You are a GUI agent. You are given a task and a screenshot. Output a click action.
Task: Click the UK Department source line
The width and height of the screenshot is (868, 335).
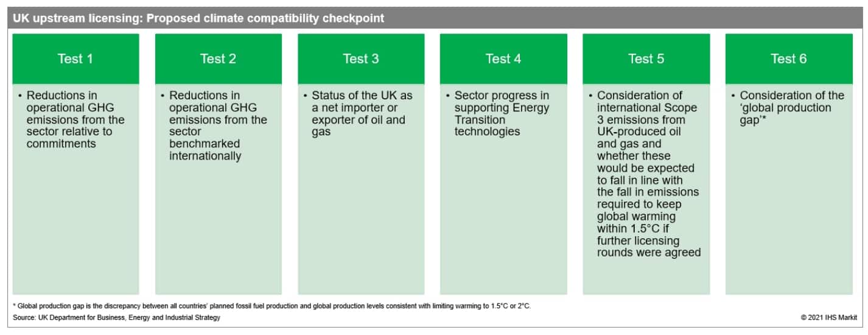pos(116,317)
